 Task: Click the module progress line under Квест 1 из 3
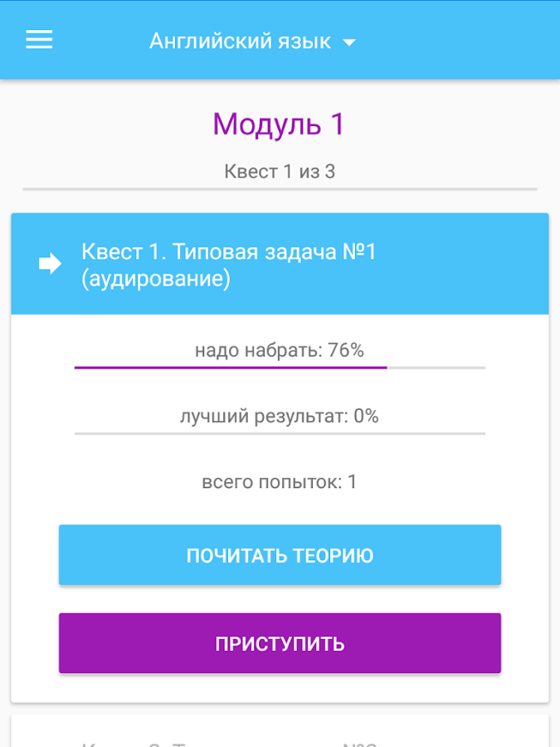click(x=280, y=189)
